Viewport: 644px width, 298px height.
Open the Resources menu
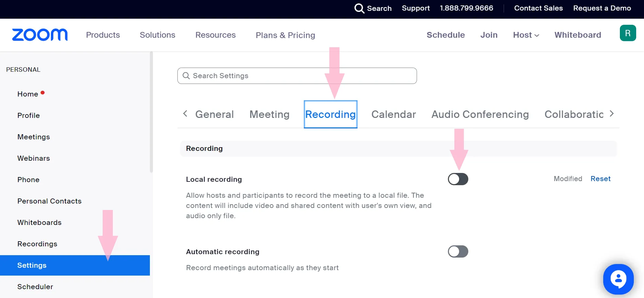click(215, 35)
